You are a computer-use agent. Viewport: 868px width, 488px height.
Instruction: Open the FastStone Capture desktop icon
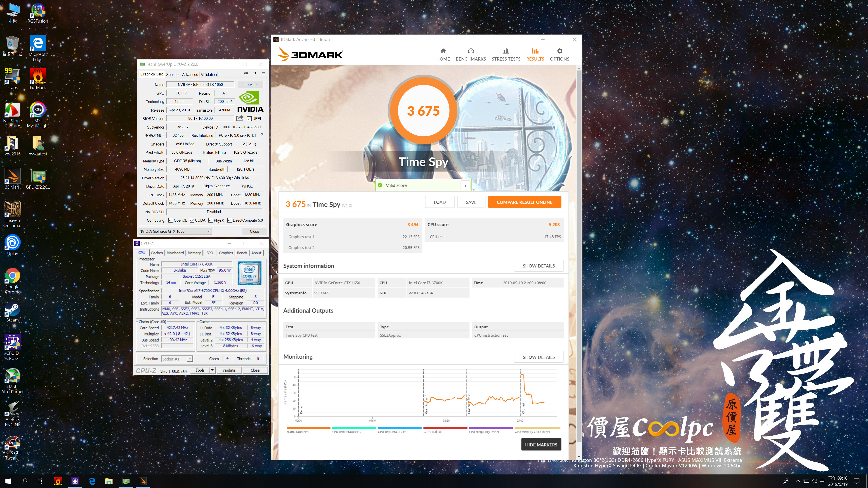coord(12,115)
